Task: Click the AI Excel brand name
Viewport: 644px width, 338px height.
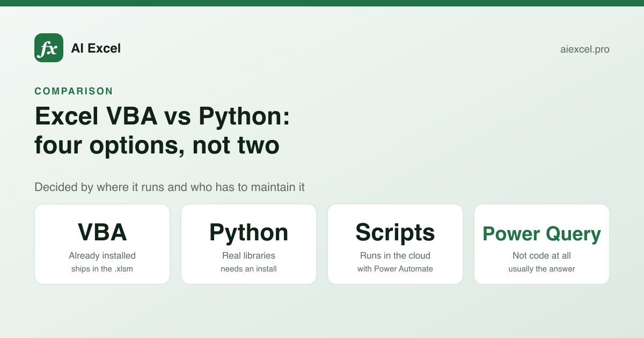Action: (x=96, y=48)
